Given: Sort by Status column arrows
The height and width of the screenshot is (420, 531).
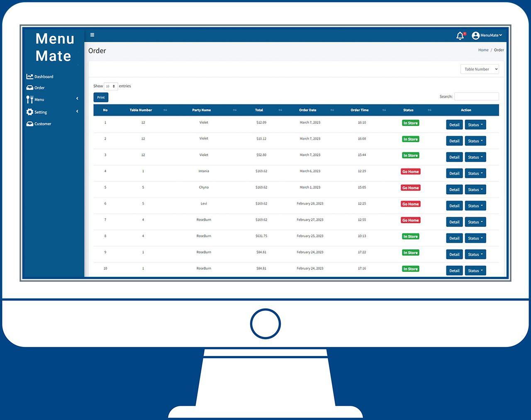Looking at the screenshot, I should pos(430,110).
